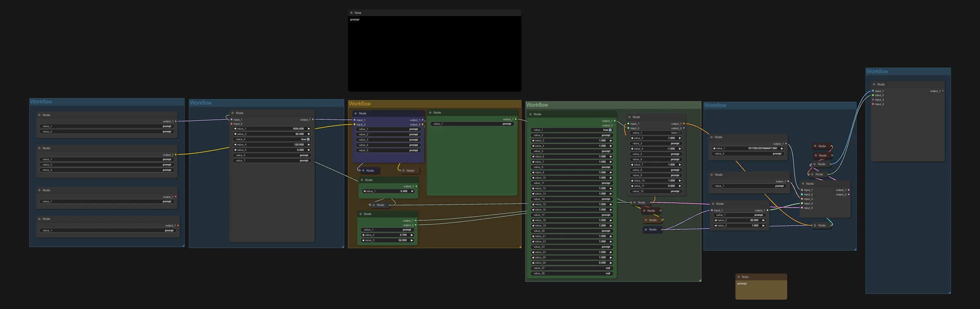The height and width of the screenshot is (309, 980).
Task: Toggle value_3 true switch in the 1024.000 node
Action: [308, 139]
